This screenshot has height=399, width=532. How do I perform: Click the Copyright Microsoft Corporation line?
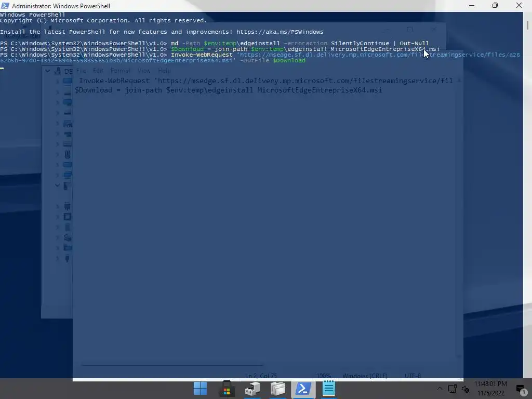103,21
